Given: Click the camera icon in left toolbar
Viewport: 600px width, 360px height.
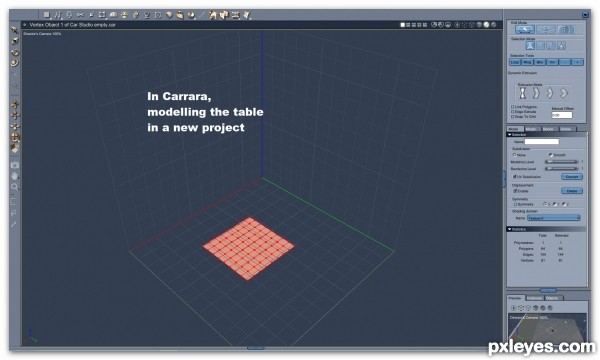Looking at the screenshot, I should [15, 165].
